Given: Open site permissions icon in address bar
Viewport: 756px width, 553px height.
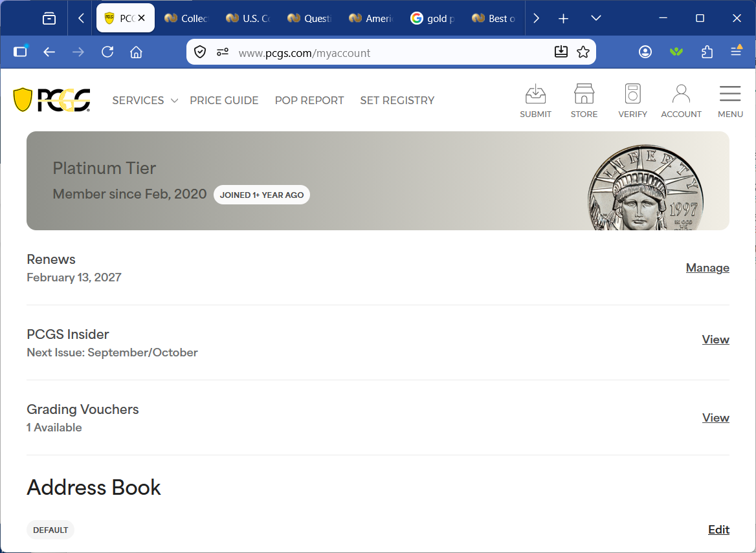Looking at the screenshot, I should [222, 52].
